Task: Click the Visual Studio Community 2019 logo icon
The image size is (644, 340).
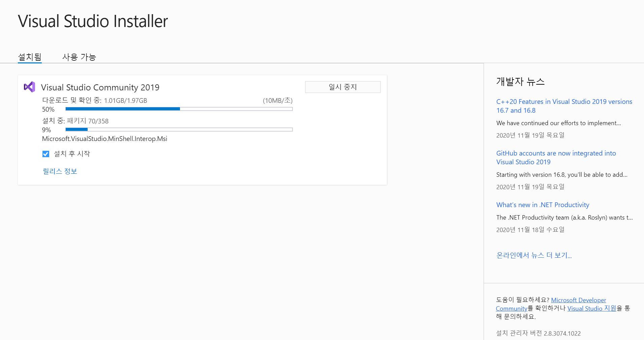Action: point(30,87)
